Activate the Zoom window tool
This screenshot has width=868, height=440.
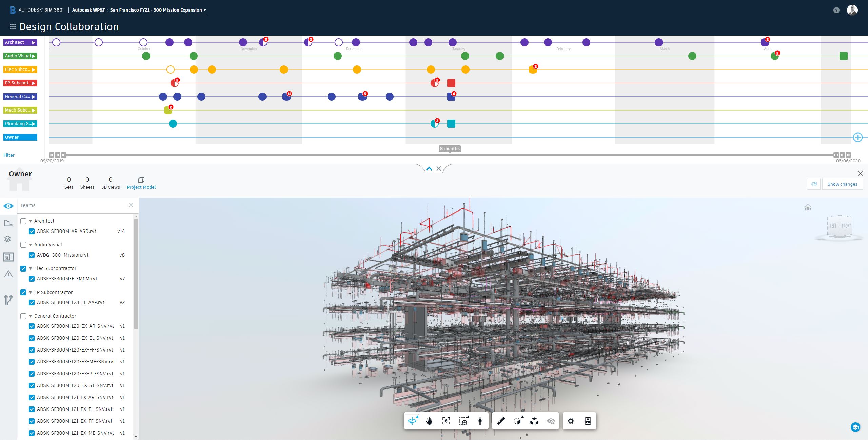click(x=463, y=421)
